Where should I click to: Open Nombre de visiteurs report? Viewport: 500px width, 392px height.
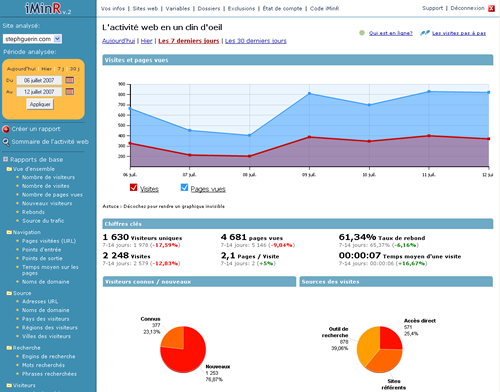click(48, 177)
